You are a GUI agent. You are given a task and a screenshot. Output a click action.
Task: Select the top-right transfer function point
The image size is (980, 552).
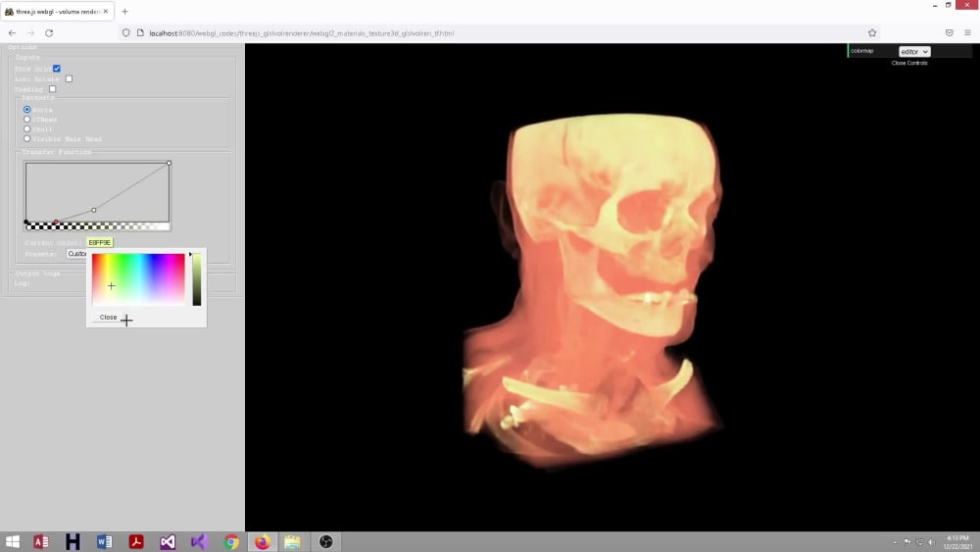pos(169,163)
